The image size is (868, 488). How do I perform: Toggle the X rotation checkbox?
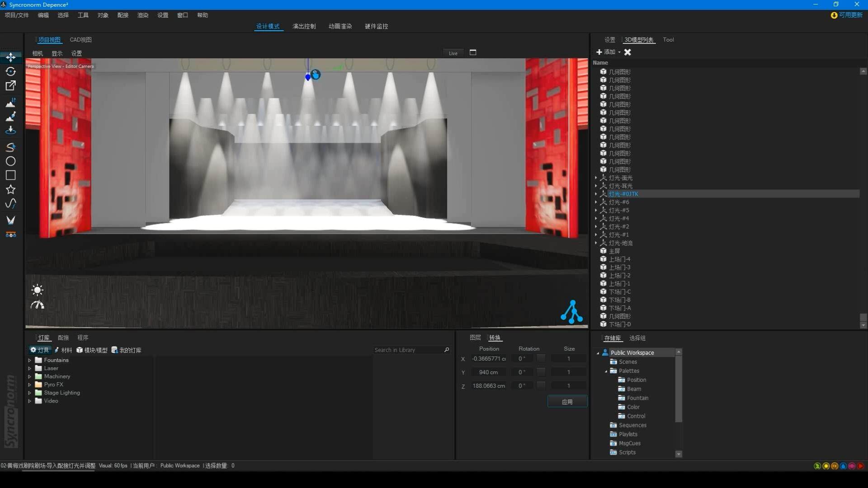541,359
